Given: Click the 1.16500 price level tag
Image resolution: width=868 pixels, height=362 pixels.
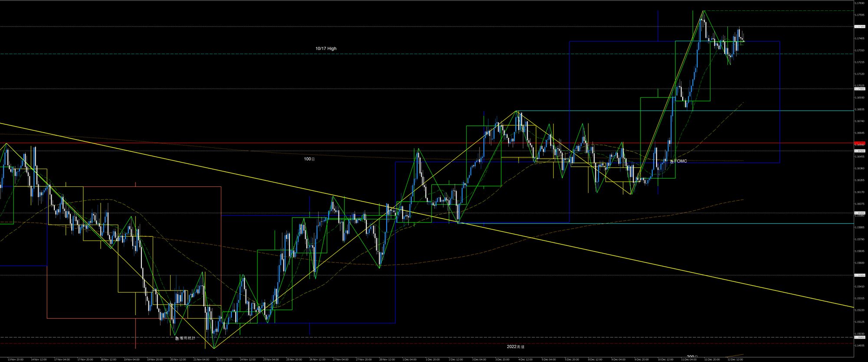Looking at the screenshot, I should click(859, 151).
